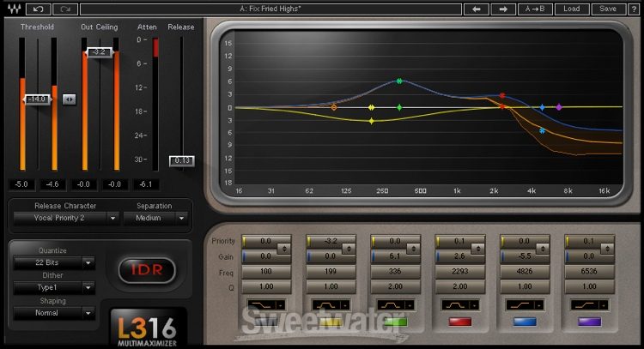Go to previous preset with left arrow
This screenshot has width=644, height=349.
[x=476, y=9]
